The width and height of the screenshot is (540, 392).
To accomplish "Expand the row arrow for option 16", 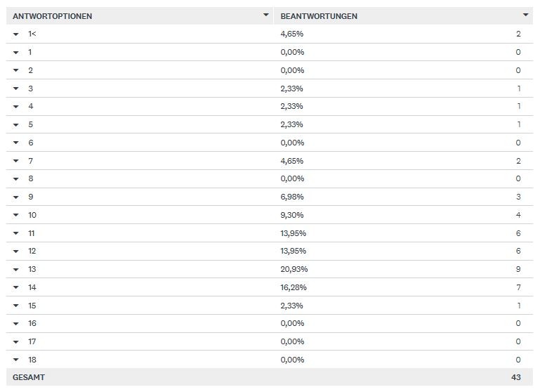I will tap(15, 323).
